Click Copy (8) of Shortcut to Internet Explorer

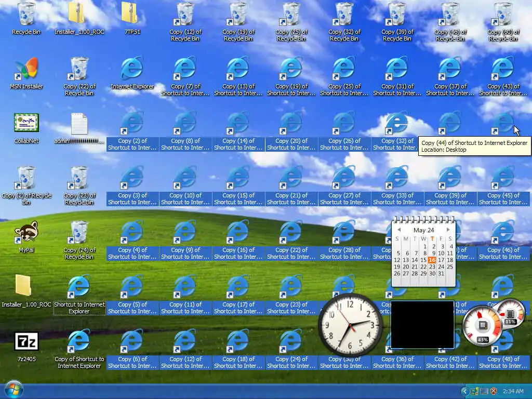[x=185, y=131]
